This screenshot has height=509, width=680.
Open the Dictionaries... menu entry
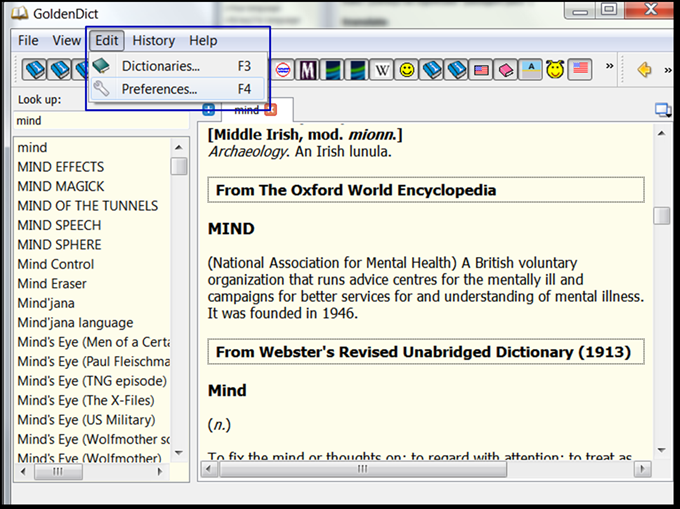tap(177, 66)
